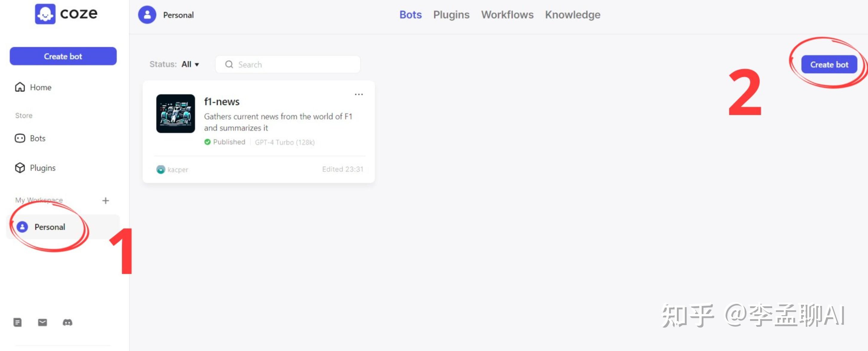The image size is (868, 351).
Task: Expand the Status All dropdown
Action: click(x=190, y=64)
